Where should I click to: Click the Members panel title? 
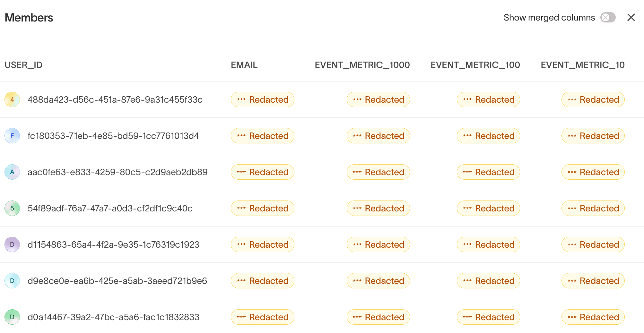click(29, 18)
